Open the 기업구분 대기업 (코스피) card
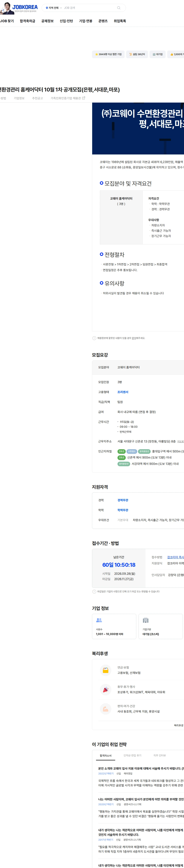 click(x=161, y=627)
